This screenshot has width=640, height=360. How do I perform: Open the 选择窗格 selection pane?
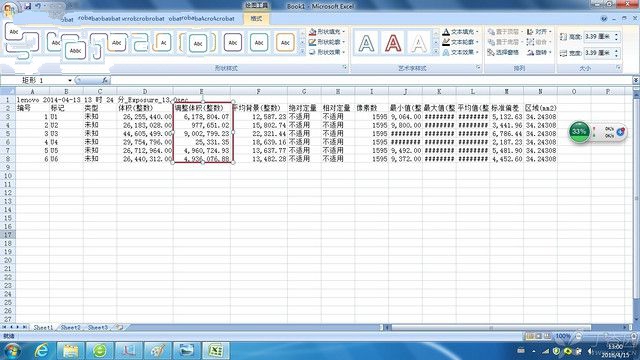503,52
